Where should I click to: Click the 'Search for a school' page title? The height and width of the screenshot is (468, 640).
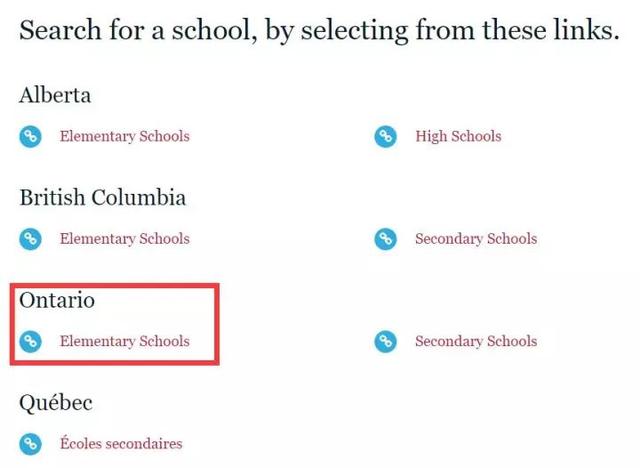pyautogui.click(x=319, y=31)
